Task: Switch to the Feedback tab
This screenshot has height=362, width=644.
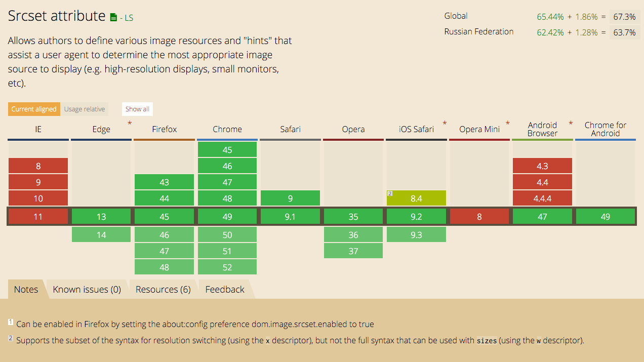Action: (225, 289)
